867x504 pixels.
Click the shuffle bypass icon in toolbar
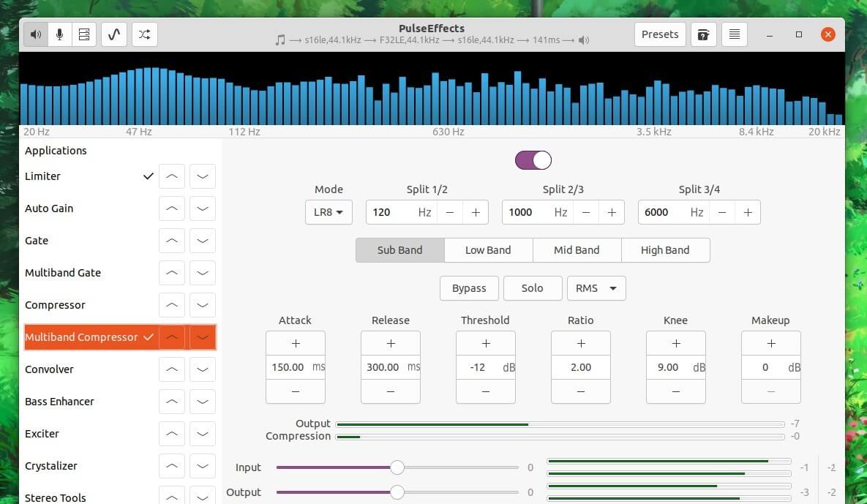(x=144, y=34)
